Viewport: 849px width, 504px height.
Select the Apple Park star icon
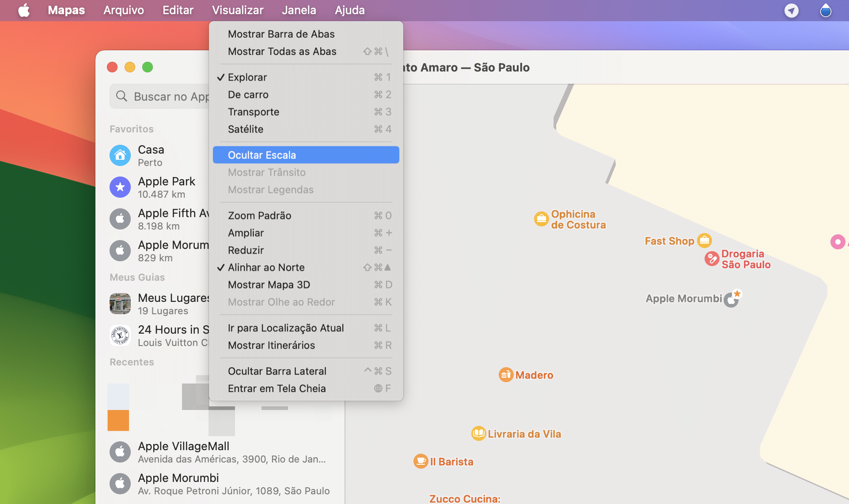click(x=120, y=187)
